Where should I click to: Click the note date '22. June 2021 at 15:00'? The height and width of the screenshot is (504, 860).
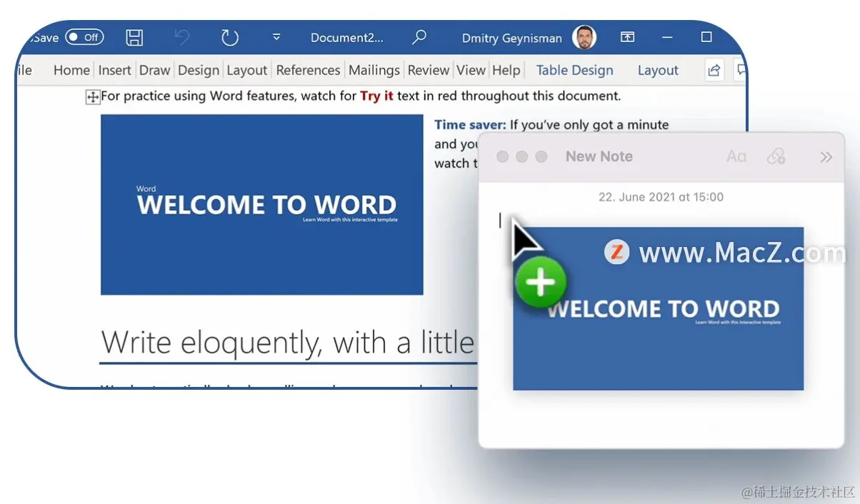click(x=661, y=197)
